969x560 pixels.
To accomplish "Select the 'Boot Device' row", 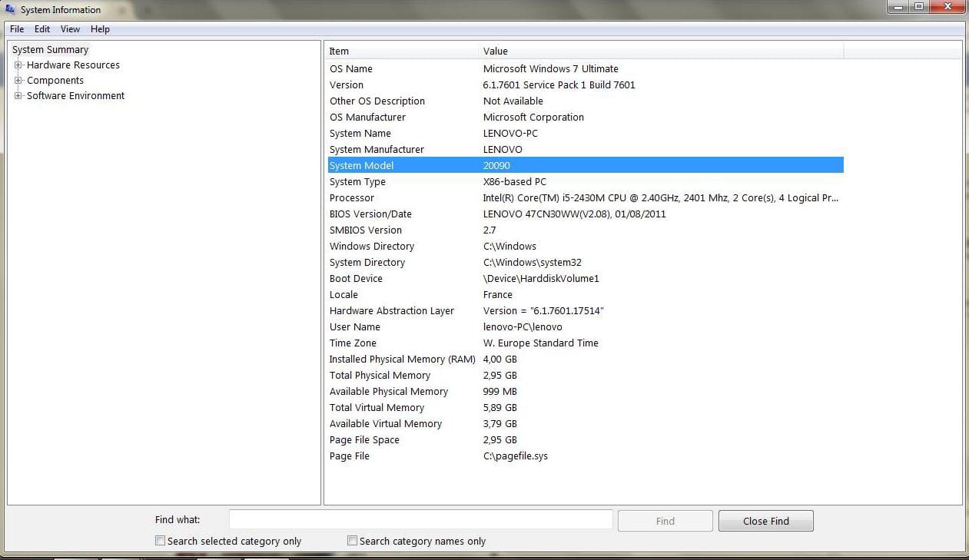I will (586, 279).
